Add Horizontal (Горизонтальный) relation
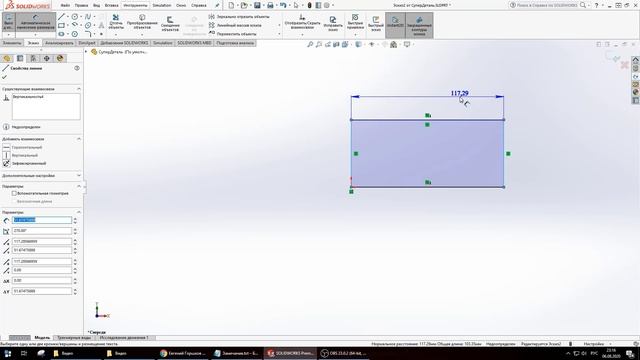640x360 pixels. pos(23,147)
